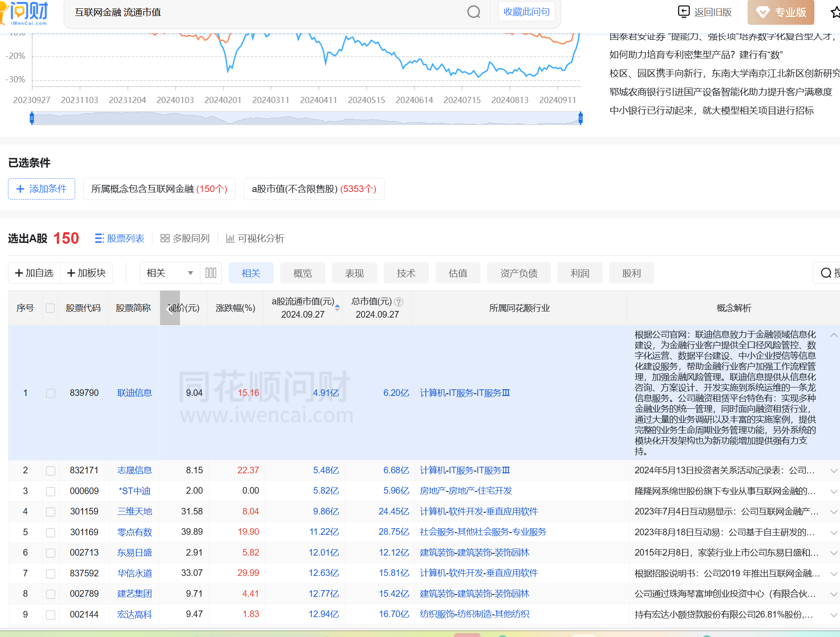This screenshot has height=637, width=840.
Task: Click the search magnifier icon in query bar
Action: coord(473,12)
